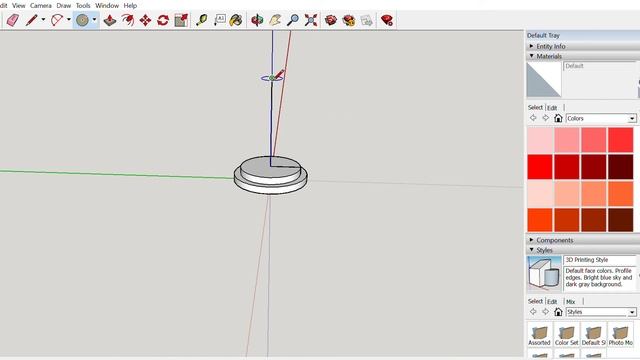Open the Photo Modeling styles folder

click(x=620, y=335)
